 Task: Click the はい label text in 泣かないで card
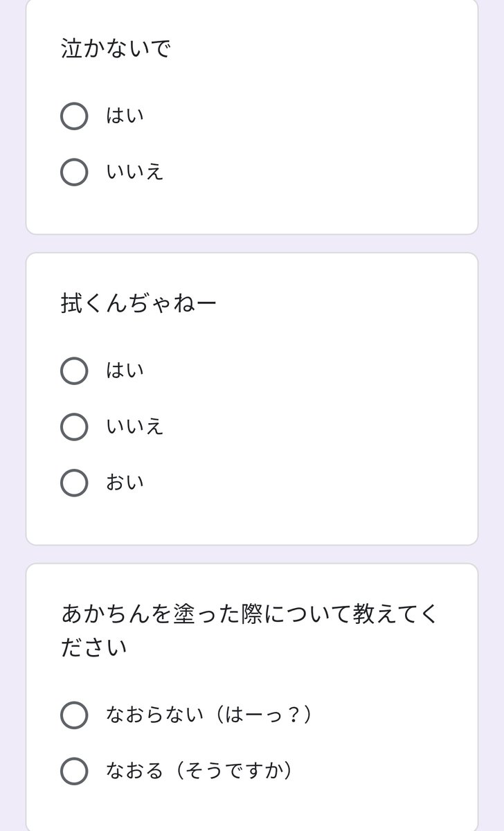click(125, 116)
